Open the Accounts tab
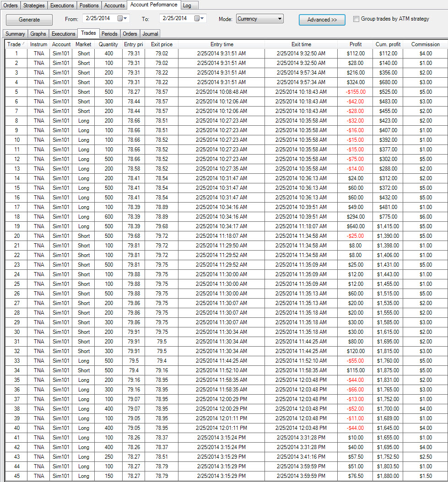Screen dimensions: 448x482 [x=114, y=5]
